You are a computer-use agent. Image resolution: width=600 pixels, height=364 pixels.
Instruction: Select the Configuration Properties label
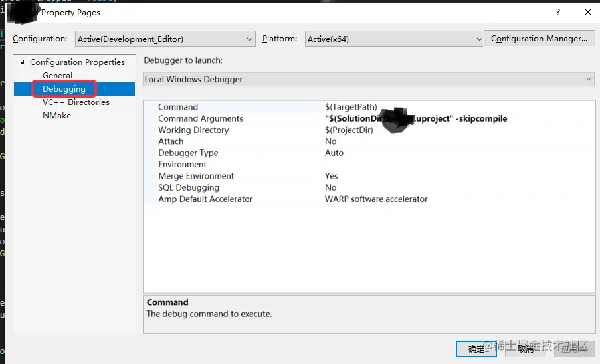(x=77, y=62)
